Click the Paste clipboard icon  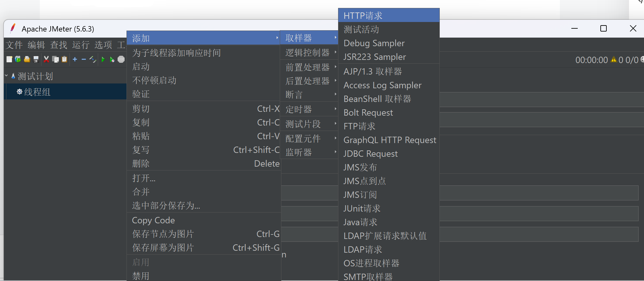coord(64,59)
